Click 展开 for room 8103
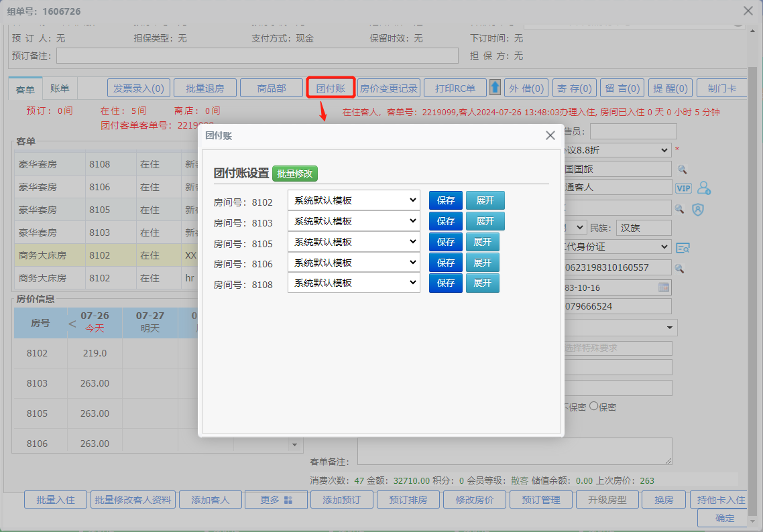 tap(485, 221)
